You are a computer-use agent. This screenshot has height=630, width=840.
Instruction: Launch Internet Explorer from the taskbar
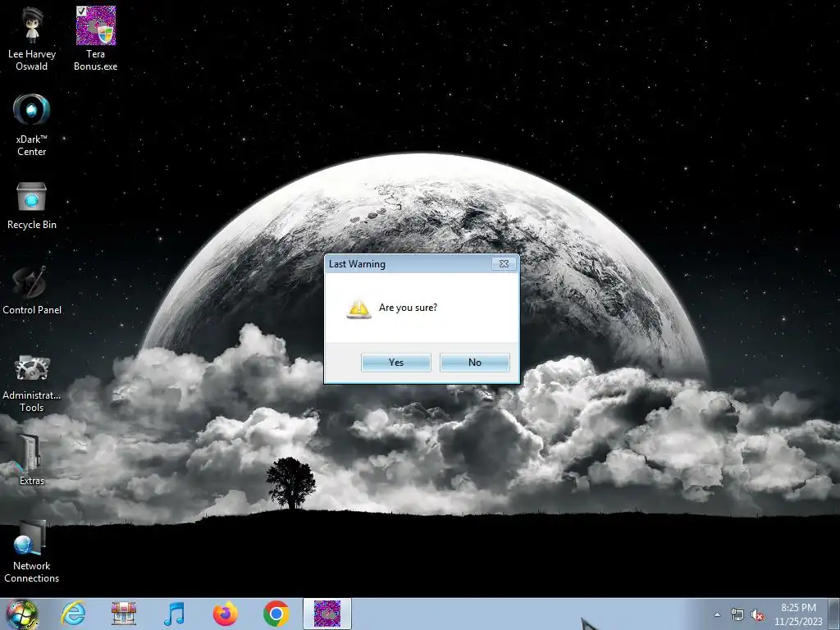[x=73, y=614]
